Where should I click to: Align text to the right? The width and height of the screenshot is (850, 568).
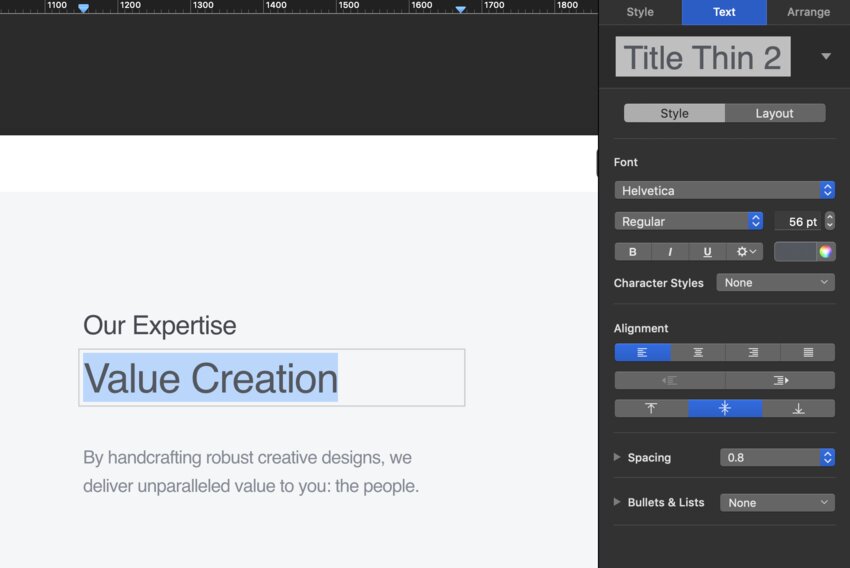coord(752,352)
